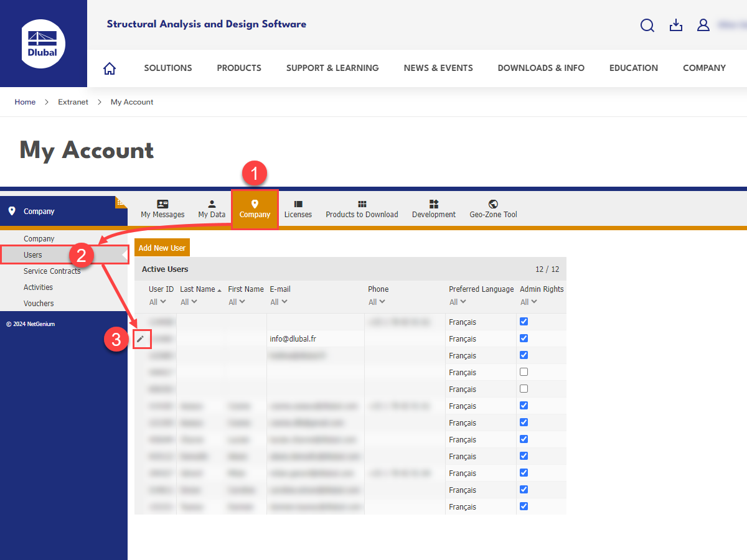747x560 pixels.
Task: Open the My Messages icon tab
Action: pos(162,209)
